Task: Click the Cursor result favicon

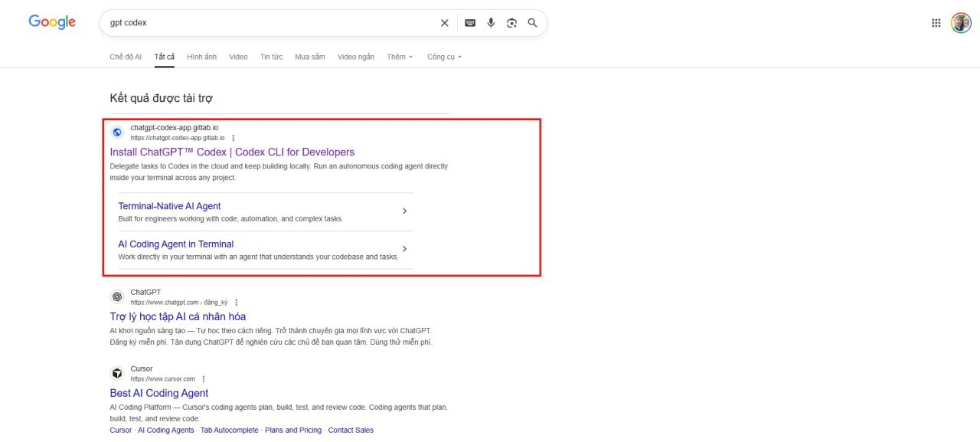Action: click(117, 373)
